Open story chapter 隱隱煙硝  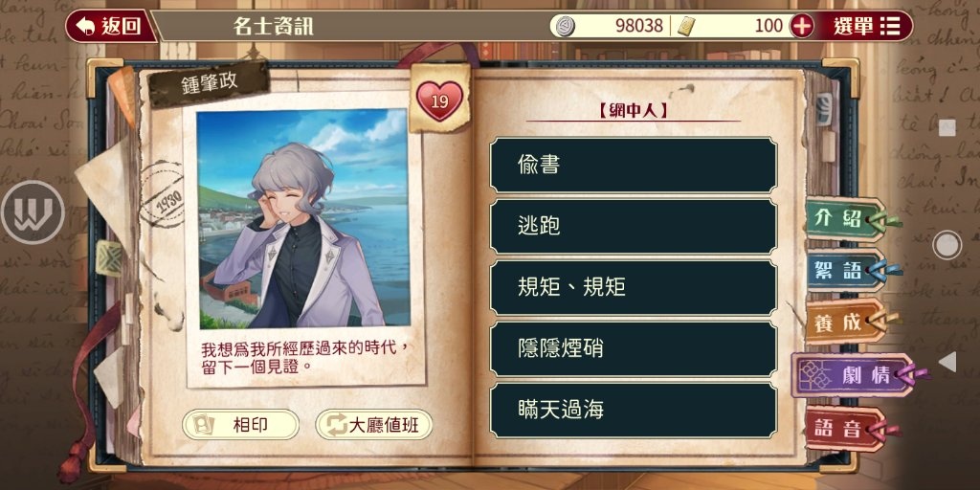coord(634,348)
